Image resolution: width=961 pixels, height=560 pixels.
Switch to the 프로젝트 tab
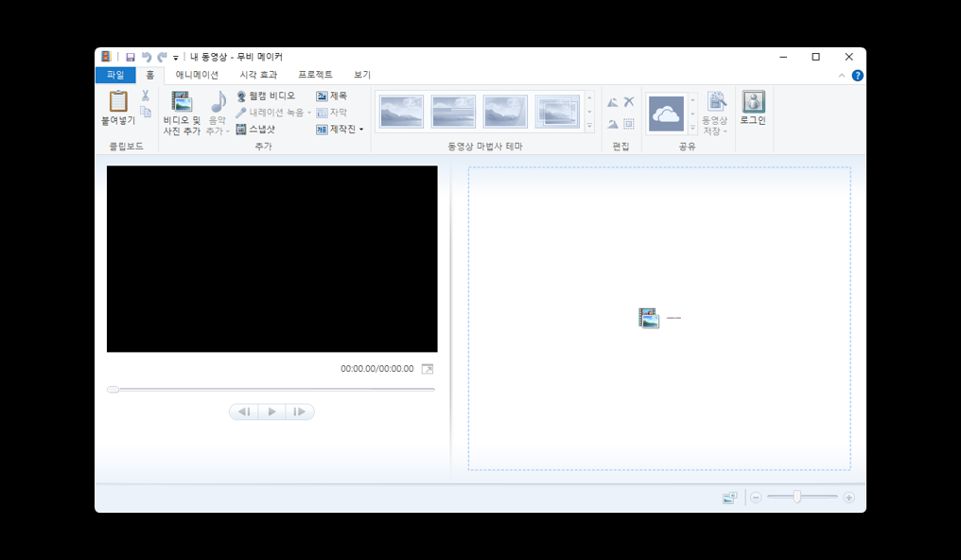click(x=315, y=75)
